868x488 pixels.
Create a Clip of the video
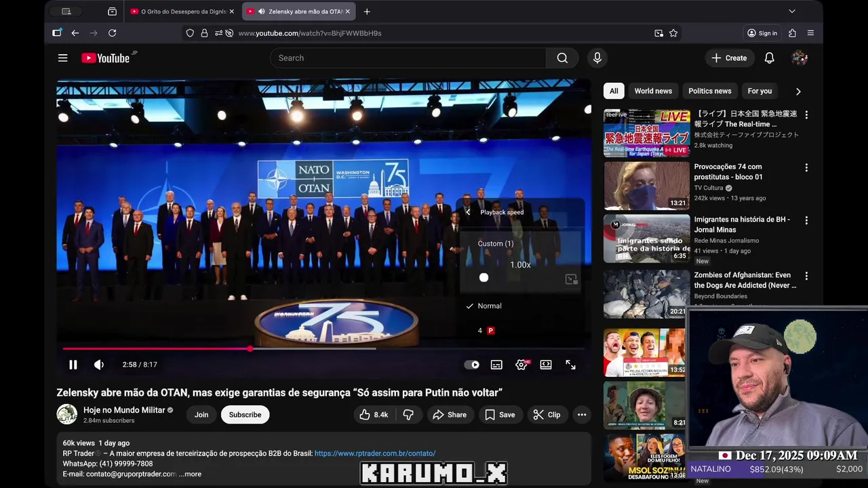pos(547,415)
